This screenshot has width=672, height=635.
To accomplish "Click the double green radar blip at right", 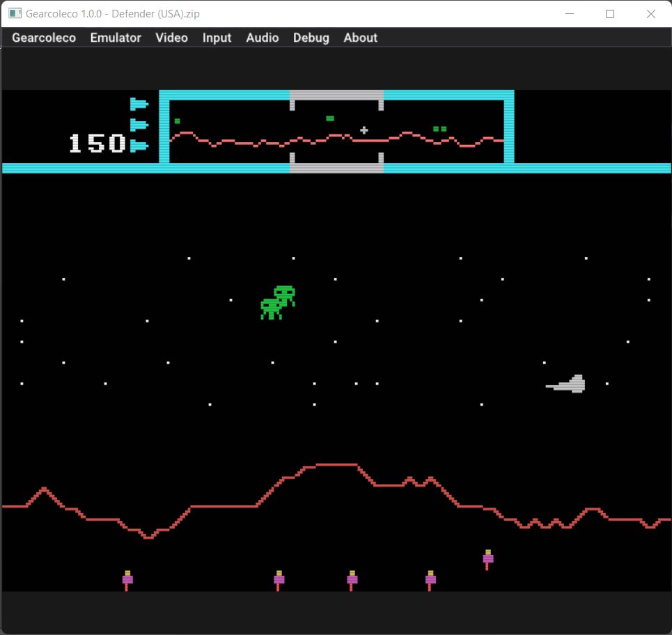I will 439,129.
